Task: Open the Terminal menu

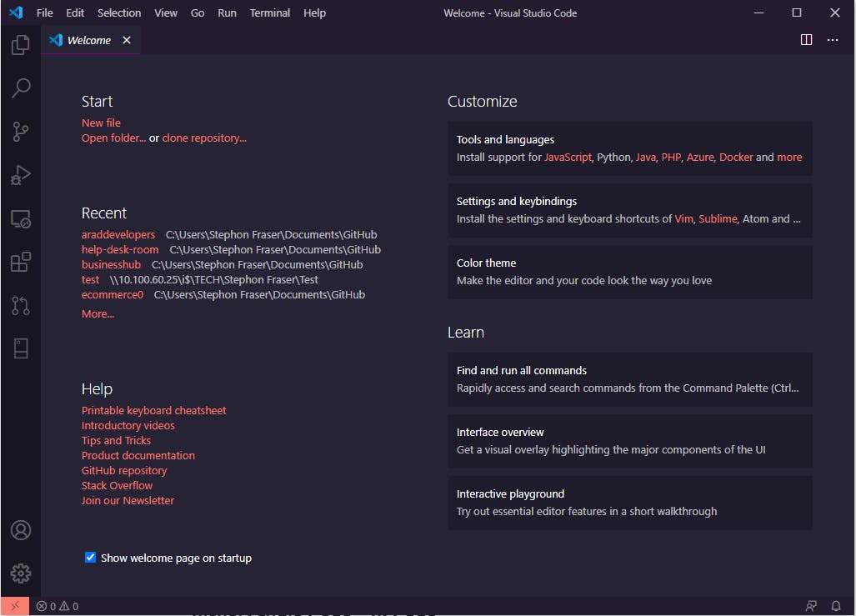Action: [270, 13]
